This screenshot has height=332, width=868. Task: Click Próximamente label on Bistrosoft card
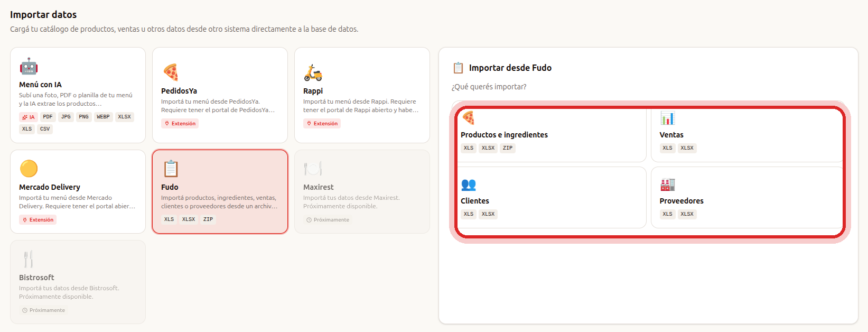(47, 310)
